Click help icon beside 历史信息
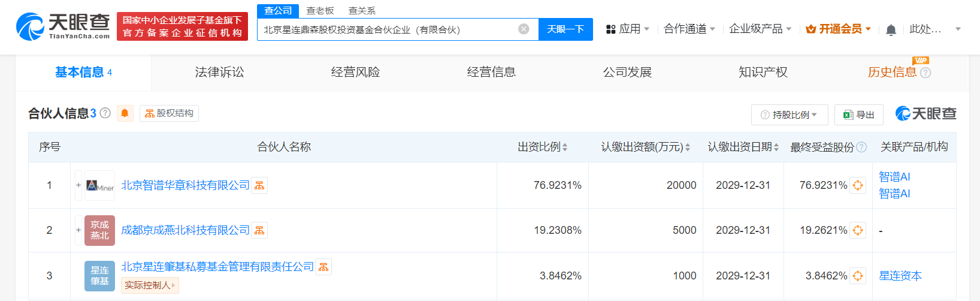Viewport: 980px width, 301px height. click(925, 73)
